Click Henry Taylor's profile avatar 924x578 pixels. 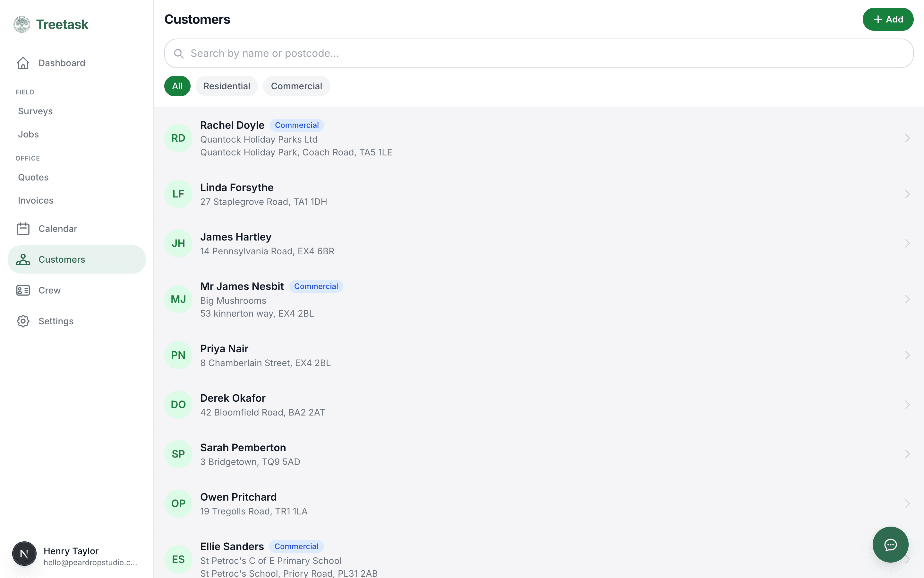pos(24,554)
